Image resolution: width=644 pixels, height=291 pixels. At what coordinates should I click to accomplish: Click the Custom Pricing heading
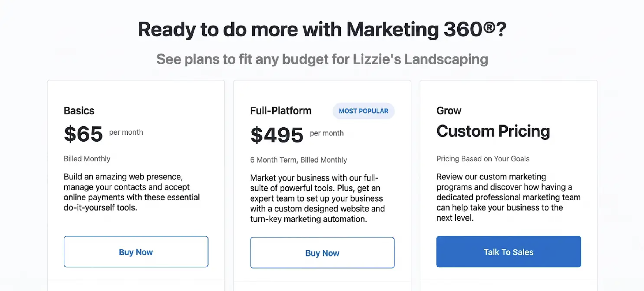click(493, 131)
